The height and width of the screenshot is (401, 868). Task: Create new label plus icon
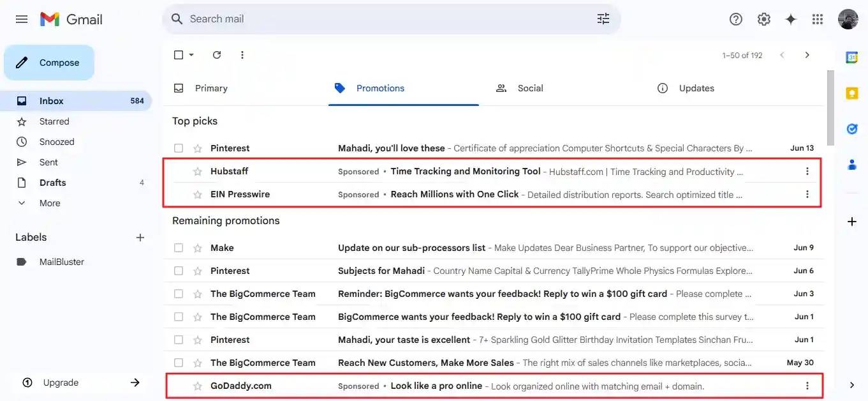(140, 238)
